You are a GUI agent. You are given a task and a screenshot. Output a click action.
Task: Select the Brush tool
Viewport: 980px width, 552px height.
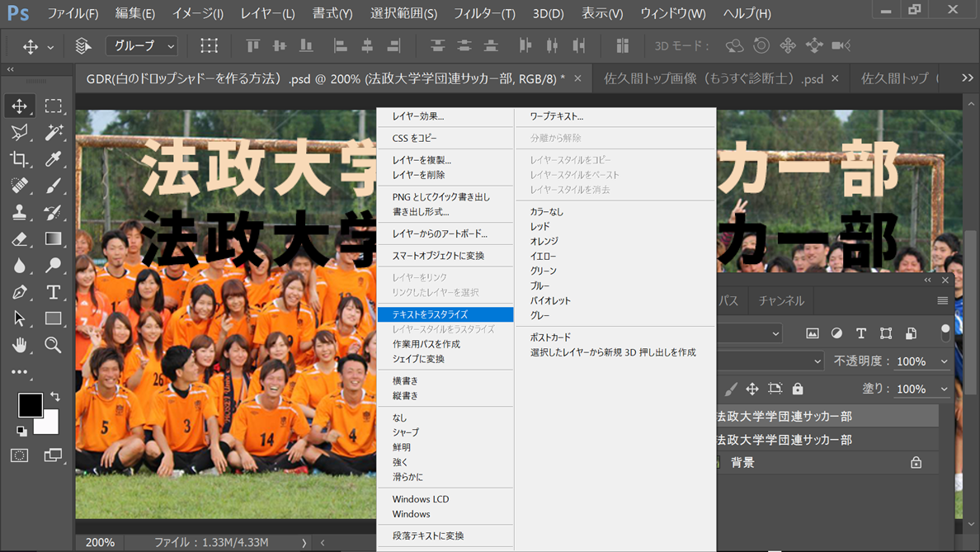point(53,185)
